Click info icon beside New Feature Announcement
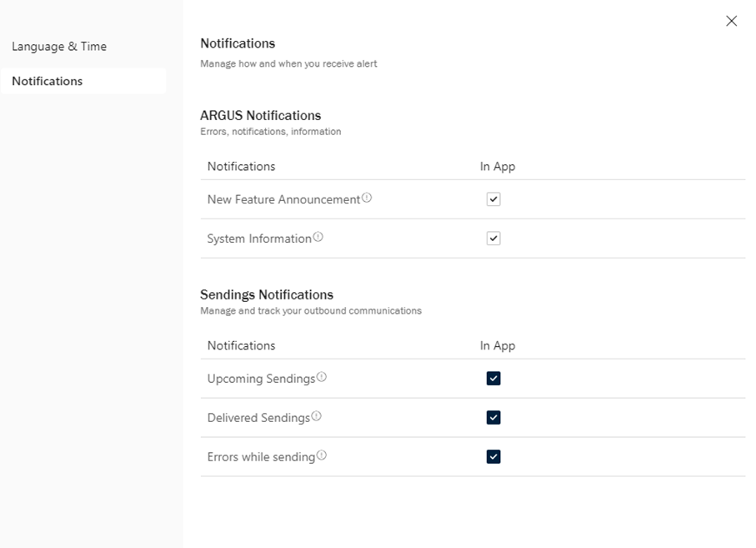 click(367, 199)
